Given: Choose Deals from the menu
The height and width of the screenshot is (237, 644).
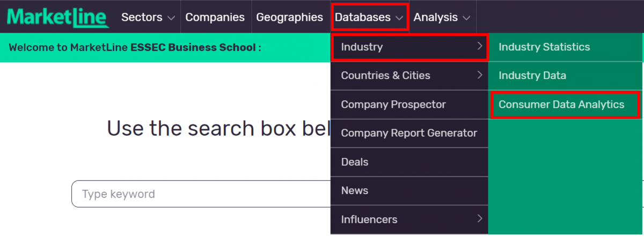Looking at the screenshot, I should [x=409, y=162].
